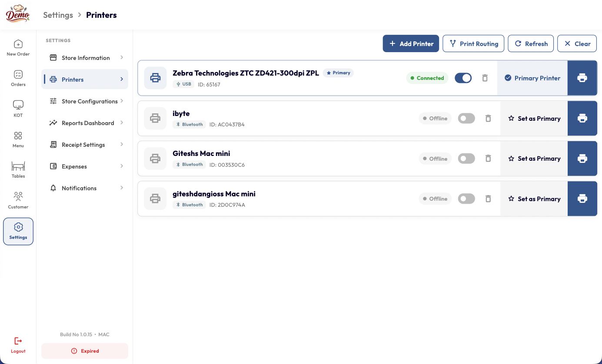Disable the Zebra Technologies printer toggle
602x364 pixels.
(x=463, y=78)
